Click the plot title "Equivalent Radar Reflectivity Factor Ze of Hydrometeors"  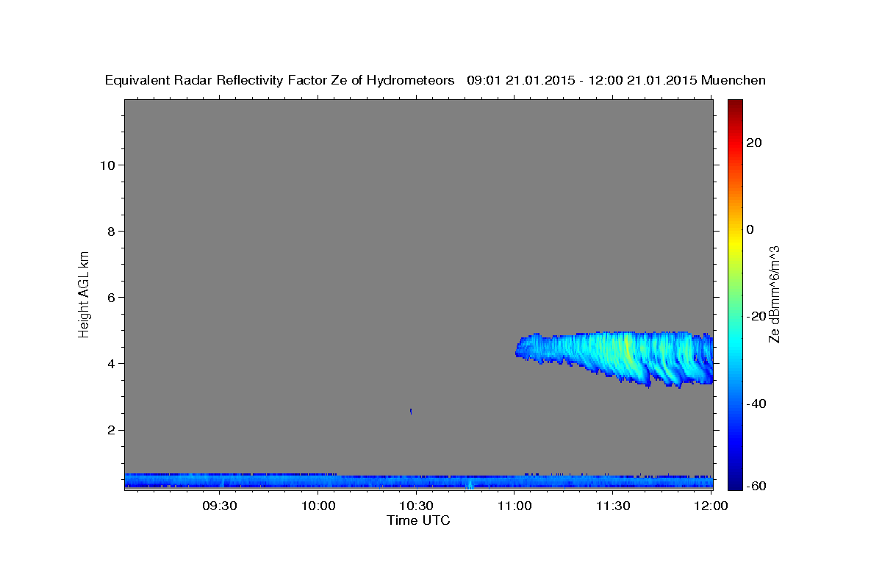coord(280,81)
